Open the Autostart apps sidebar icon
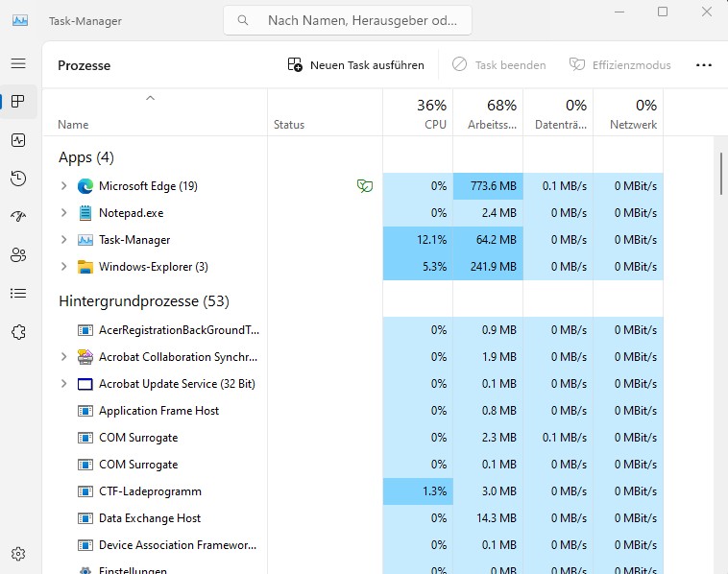The image size is (728, 574). 18,216
